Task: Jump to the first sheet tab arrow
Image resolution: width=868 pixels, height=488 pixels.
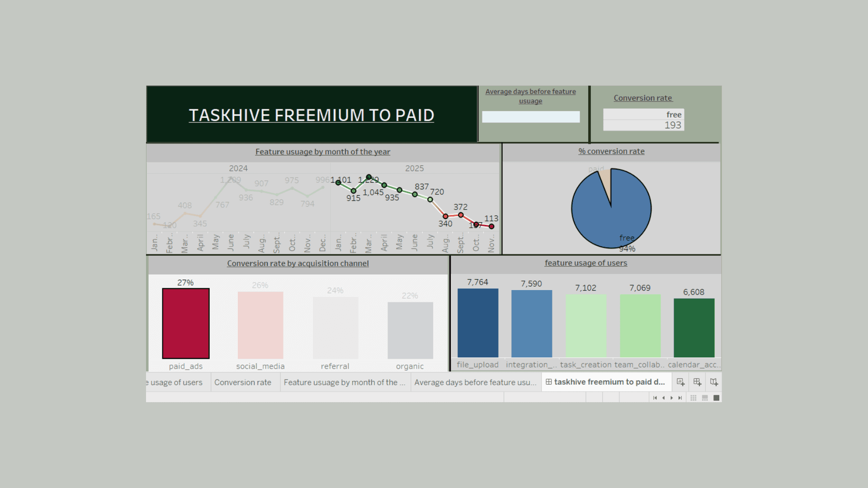Action: (655, 398)
